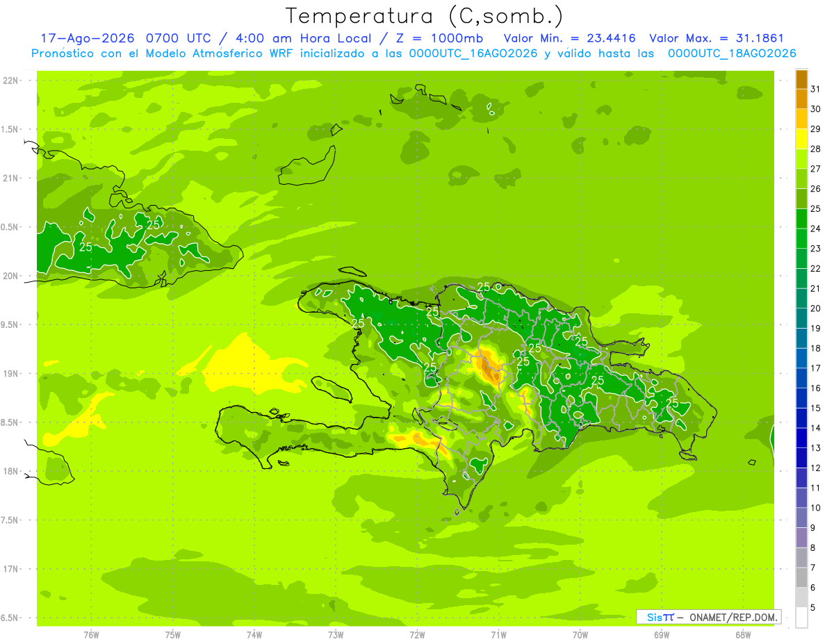
Task: Click the '20N' latitude axis label
Action: 12,276
